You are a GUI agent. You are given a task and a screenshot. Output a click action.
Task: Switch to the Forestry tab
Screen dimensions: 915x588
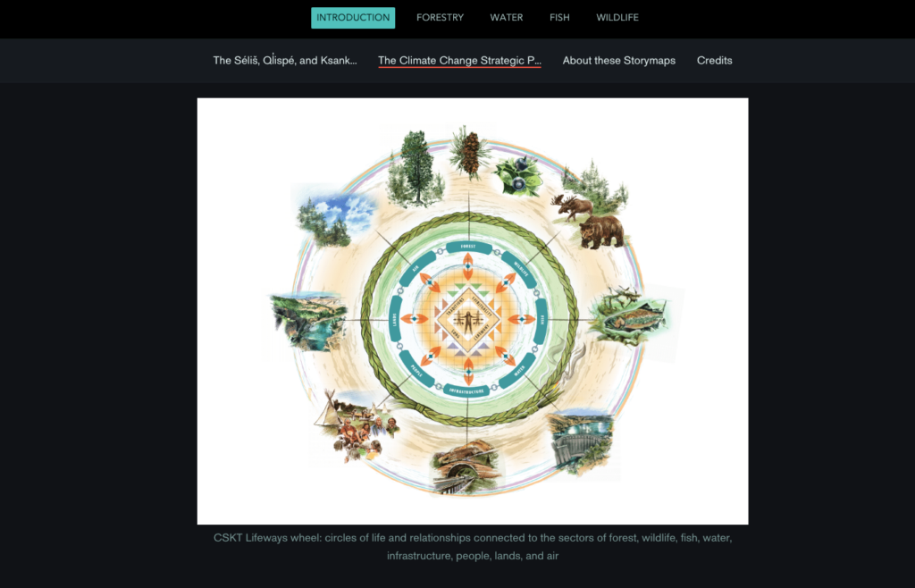(440, 18)
